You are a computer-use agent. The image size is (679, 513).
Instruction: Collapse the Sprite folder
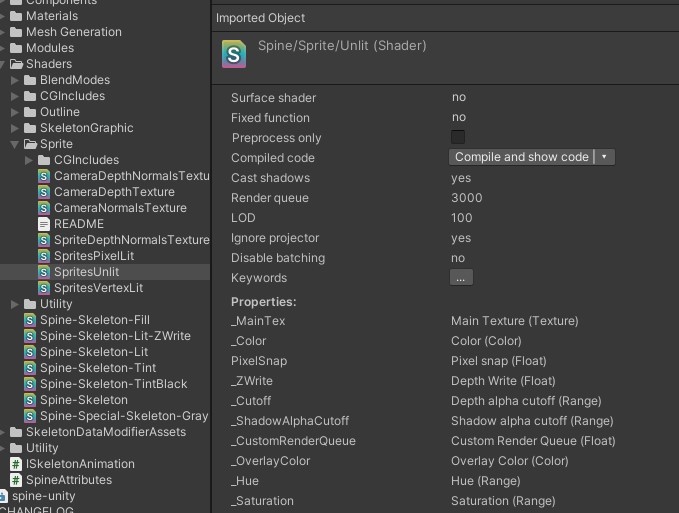(15, 144)
